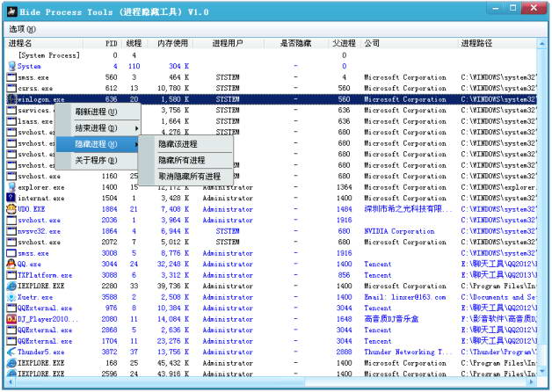The height and width of the screenshot is (392, 552).
Task: Click the vertical scrollbar down arrow
Action: (x=541, y=371)
